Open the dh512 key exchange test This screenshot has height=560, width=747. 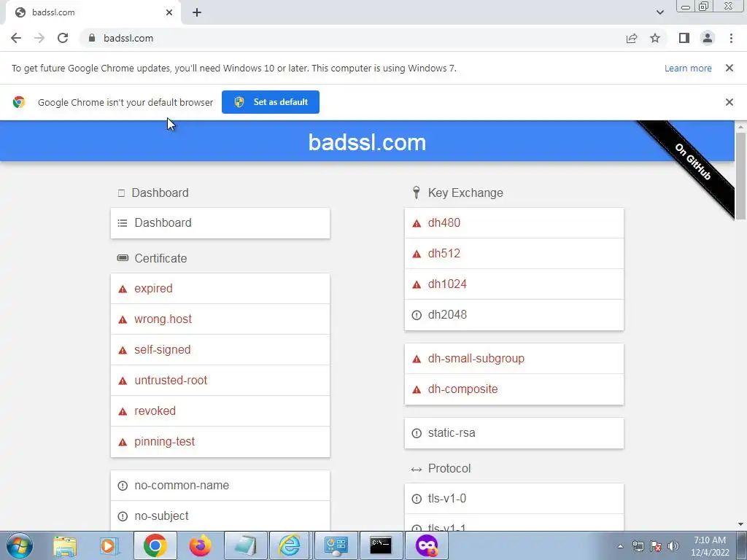tap(514, 253)
